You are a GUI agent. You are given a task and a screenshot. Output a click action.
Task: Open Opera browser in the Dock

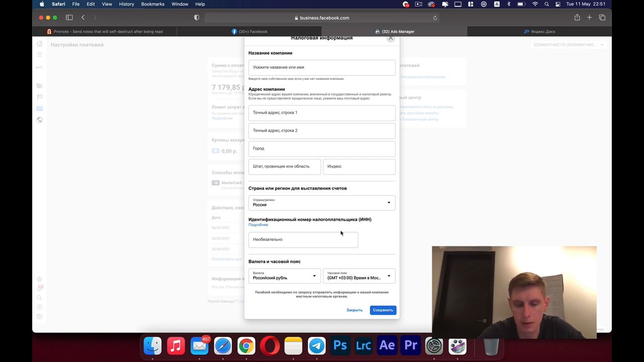270,346
